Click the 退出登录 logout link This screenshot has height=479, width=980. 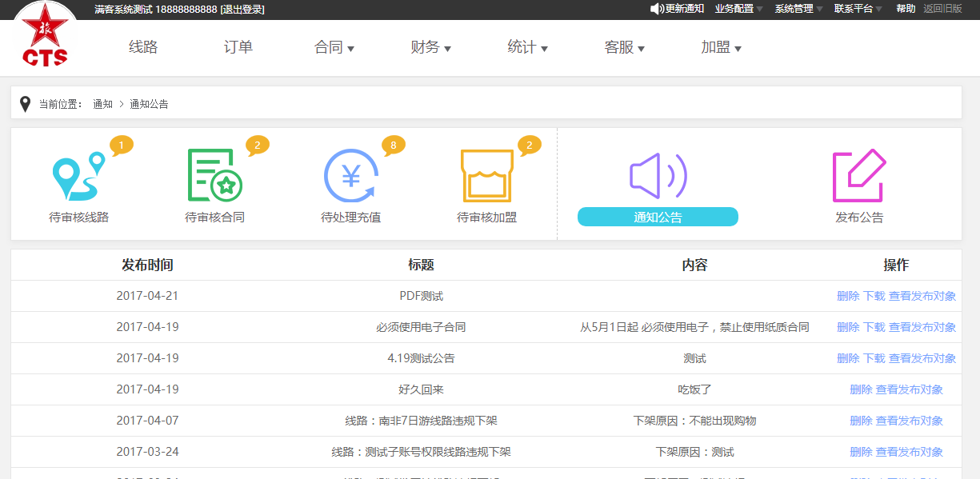[242, 10]
